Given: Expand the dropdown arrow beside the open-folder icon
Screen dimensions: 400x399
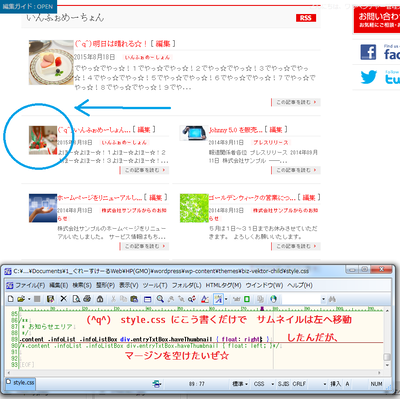Looking at the screenshot, I should 29,299.
